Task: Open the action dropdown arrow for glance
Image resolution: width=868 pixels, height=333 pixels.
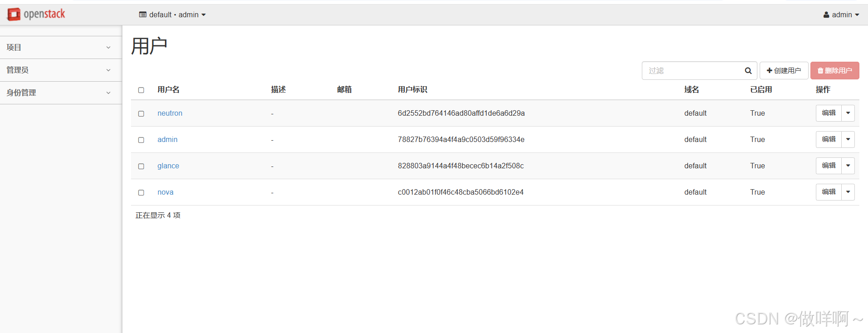Action: point(848,166)
